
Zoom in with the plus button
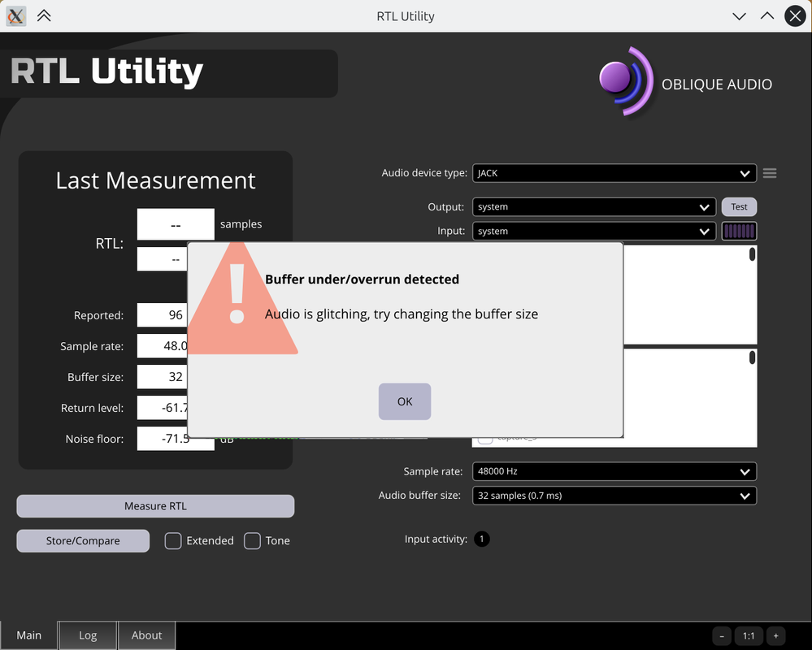(775, 636)
